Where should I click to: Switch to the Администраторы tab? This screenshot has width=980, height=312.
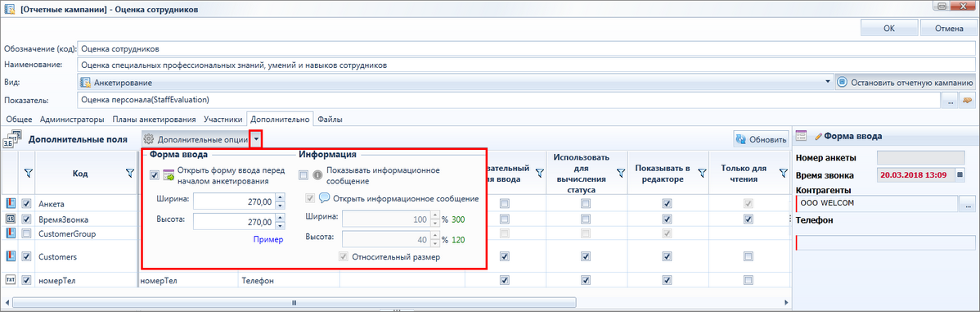click(72, 119)
